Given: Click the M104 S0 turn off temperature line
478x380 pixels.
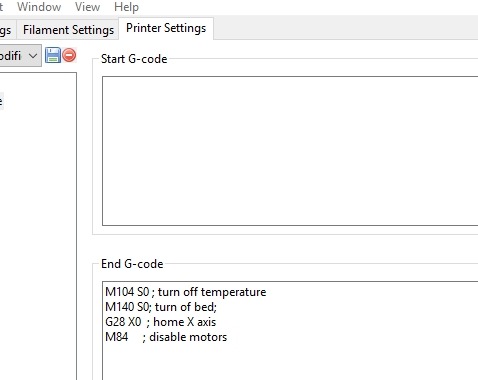Looking at the screenshot, I should tap(186, 292).
